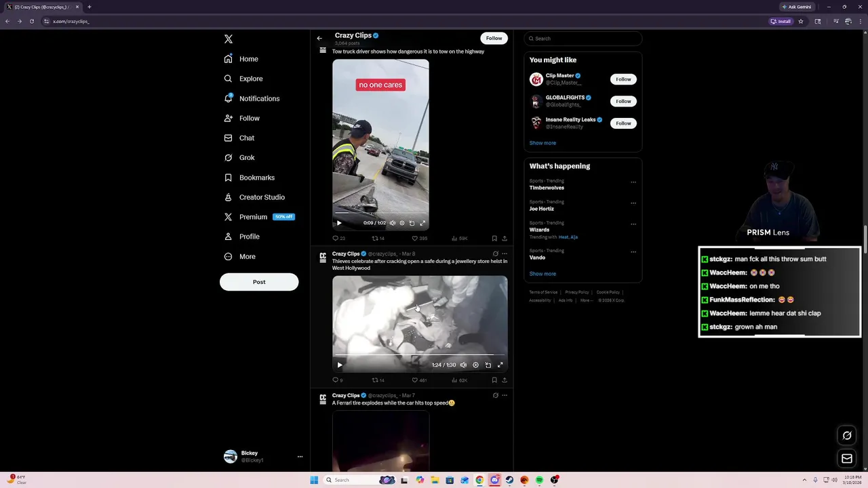Open Bickey account options menu

click(x=300, y=457)
